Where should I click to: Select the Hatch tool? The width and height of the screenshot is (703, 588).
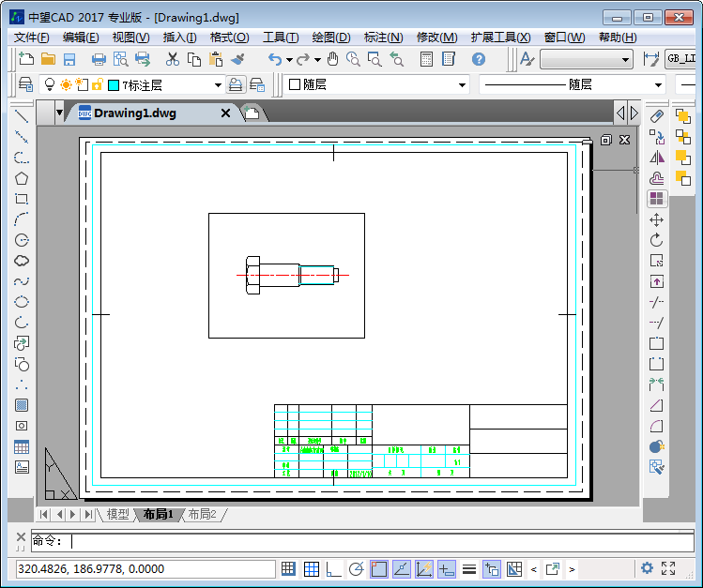[x=22, y=405]
